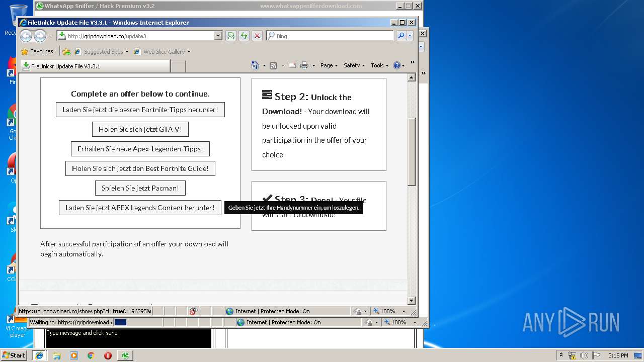
Task: Click the 3:15 PM taskbar clock
Action: [x=618, y=355]
